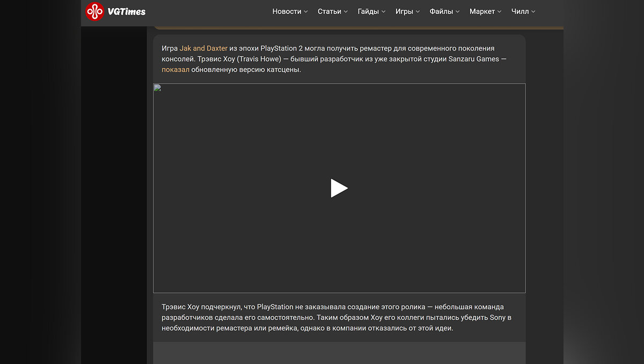The height and width of the screenshot is (364, 644).
Task: Open the VGTimes wordmark home link
Action: [126, 11]
